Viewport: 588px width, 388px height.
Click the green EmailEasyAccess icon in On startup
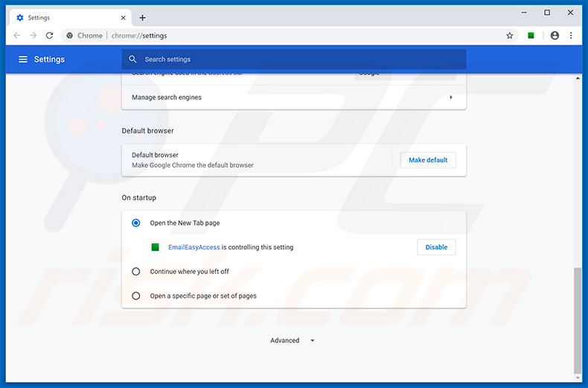click(x=155, y=247)
